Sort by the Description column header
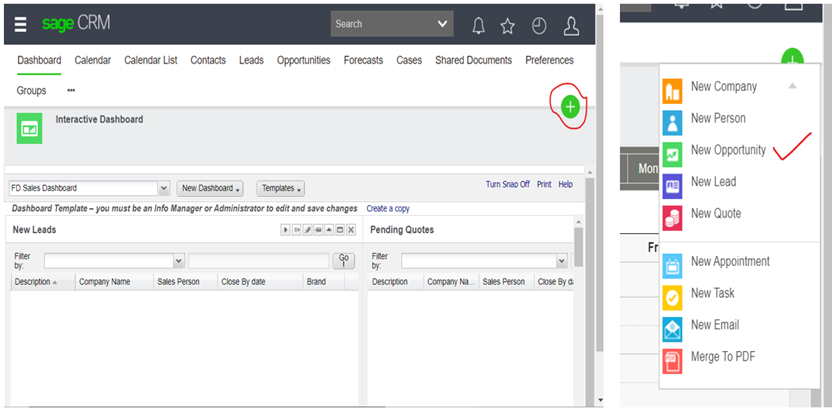This screenshot has width=832, height=417. coord(33,282)
